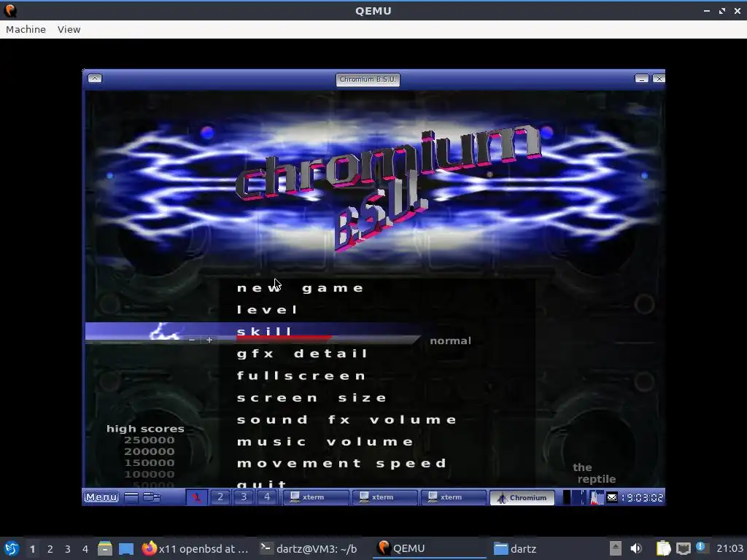The width and height of the screenshot is (747, 560).
Task: Switch to guest workspace 1 button
Action: coord(196,497)
